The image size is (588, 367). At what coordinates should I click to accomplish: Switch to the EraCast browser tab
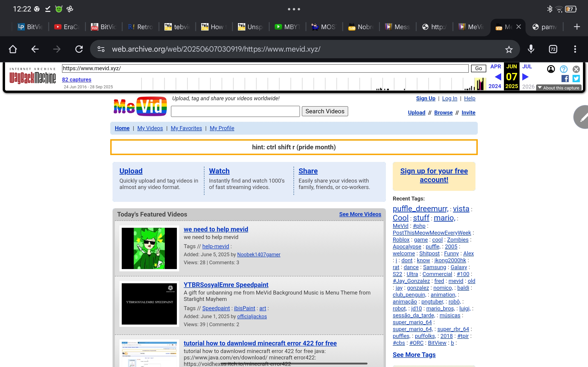coord(67,27)
